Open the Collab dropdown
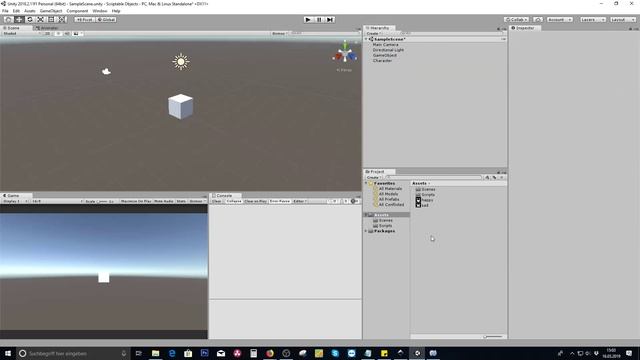The image size is (640, 360). [x=516, y=20]
